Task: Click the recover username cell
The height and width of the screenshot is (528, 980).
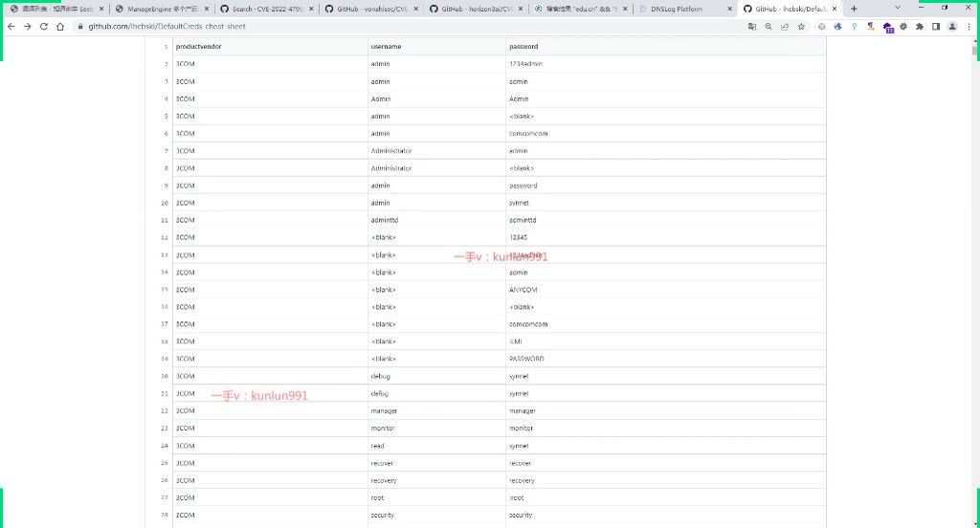Action: click(x=436, y=464)
